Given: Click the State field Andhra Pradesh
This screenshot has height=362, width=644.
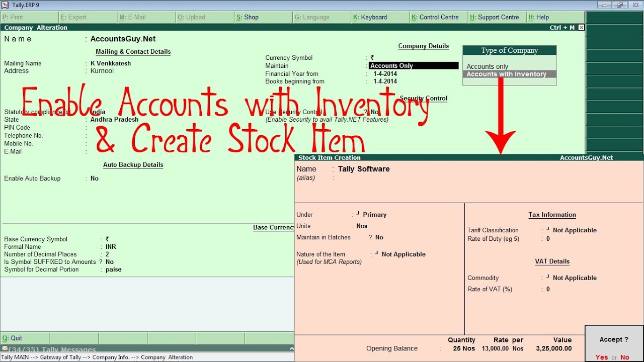Looking at the screenshot, I should point(114,120).
